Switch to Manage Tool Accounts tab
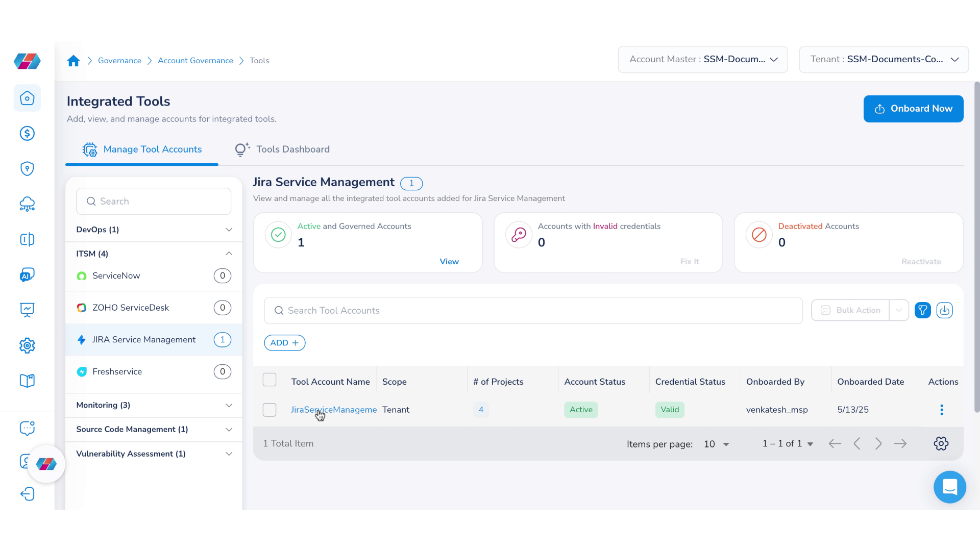This screenshot has width=980, height=551. point(142,149)
